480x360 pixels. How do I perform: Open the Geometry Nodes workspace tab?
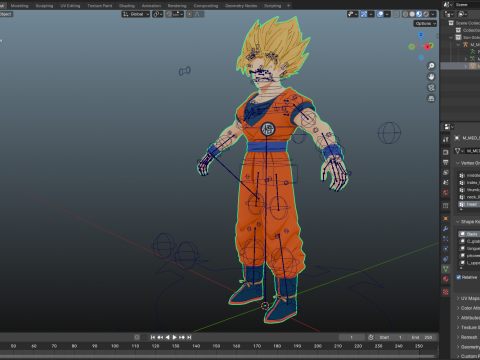click(241, 6)
